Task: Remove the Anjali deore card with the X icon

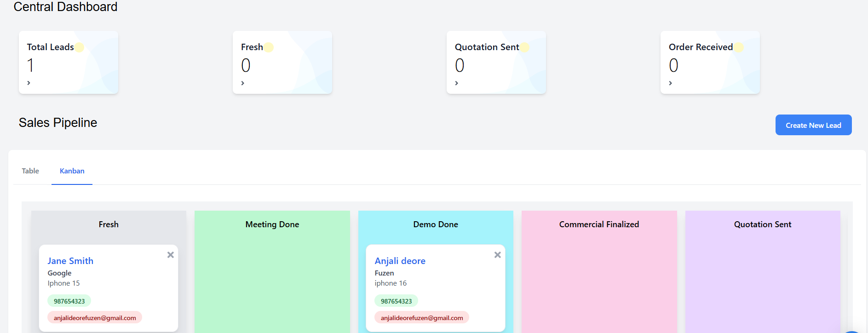Action: pyautogui.click(x=498, y=255)
